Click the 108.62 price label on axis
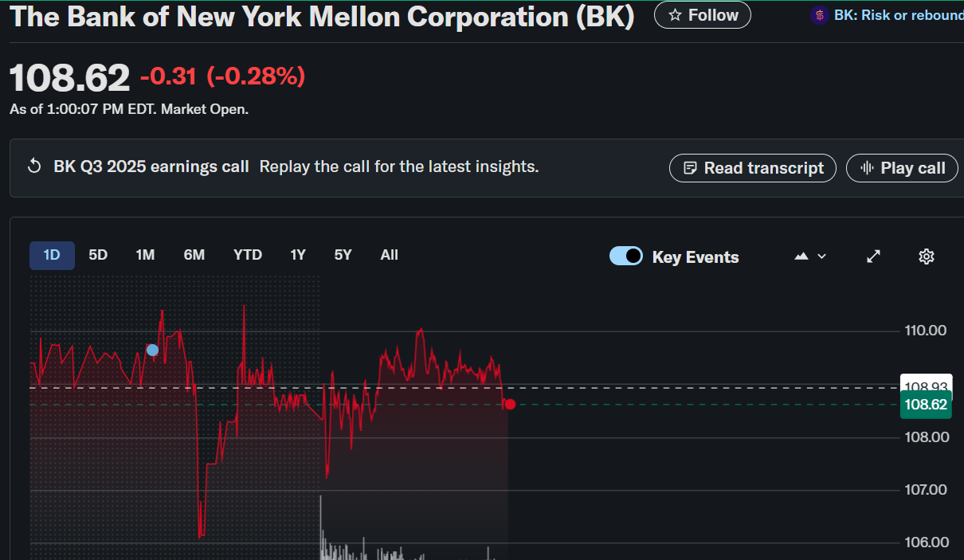The width and height of the screenshot is (964, 560). pyautogui.click(x=926, y=405)
